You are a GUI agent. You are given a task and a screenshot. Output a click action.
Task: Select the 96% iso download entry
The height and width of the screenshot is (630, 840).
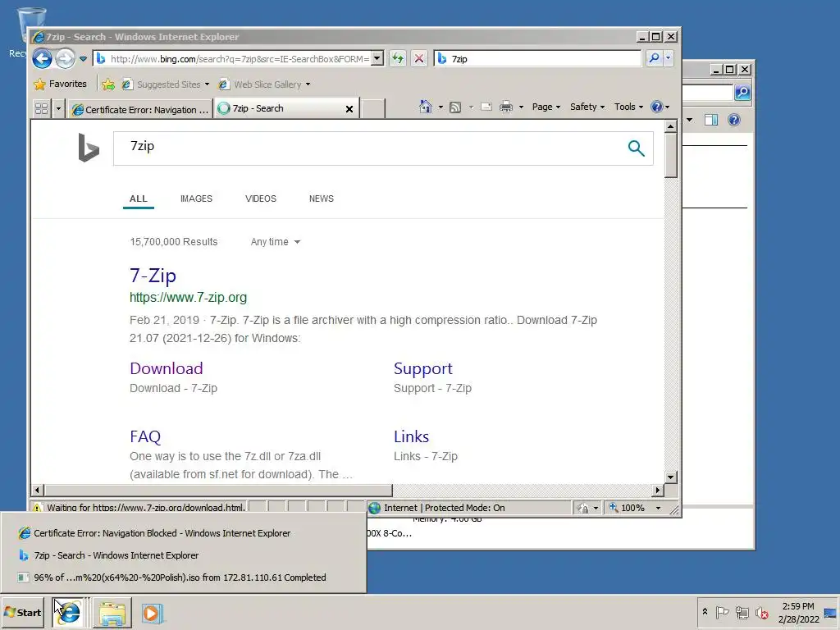[183, 577]
